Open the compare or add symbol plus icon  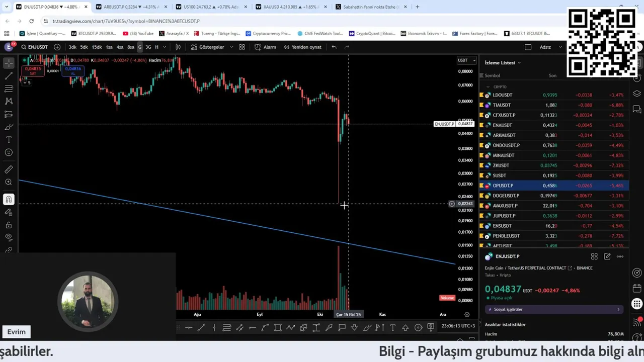57,47
